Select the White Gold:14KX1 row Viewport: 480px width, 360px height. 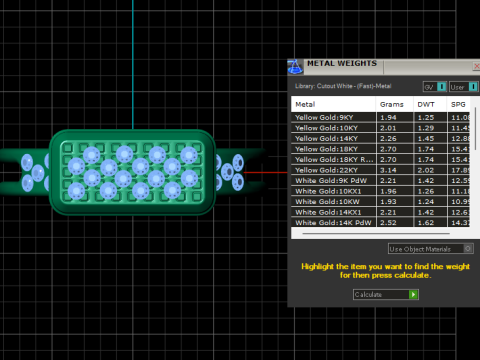381,212
